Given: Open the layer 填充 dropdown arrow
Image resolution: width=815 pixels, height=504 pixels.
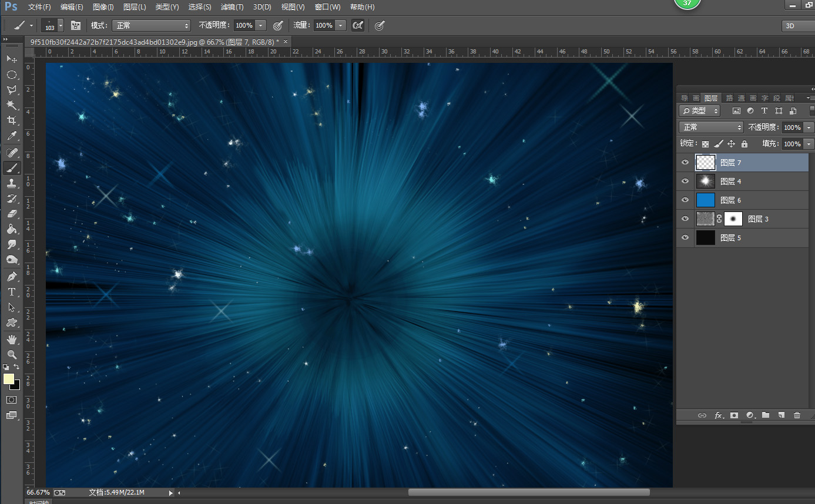Looking at the screenshot, I should tap(809, 144).
